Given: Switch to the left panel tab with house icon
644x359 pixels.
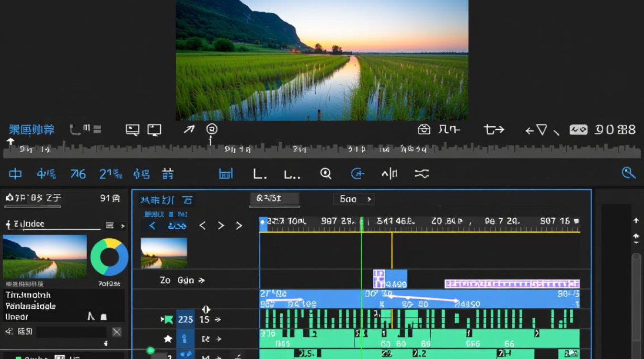Looking at the screenshot, I should [x=33, y=198].
